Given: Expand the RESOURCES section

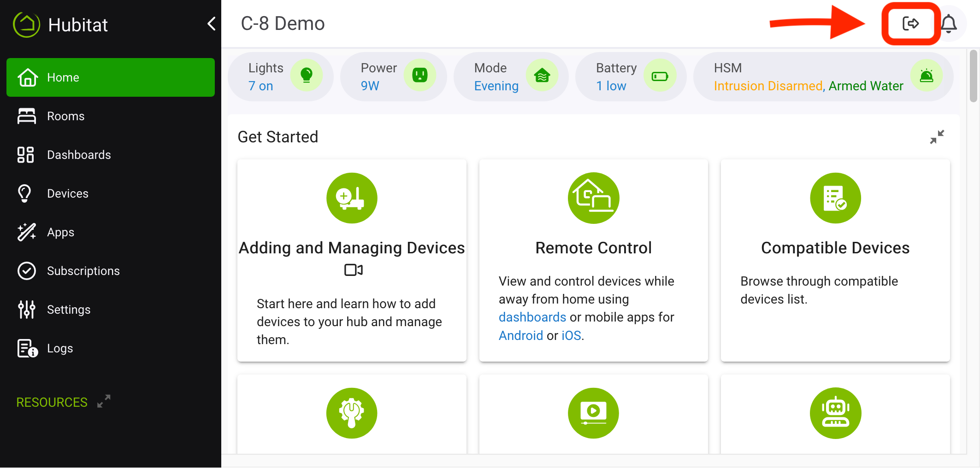Looking at the screenshot, I should 104,401.
